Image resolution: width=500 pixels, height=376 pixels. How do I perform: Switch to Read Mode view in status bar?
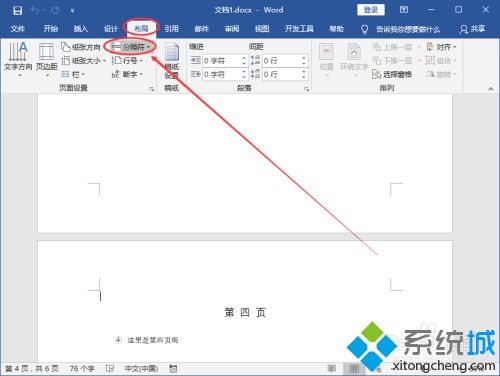[332, 368]
